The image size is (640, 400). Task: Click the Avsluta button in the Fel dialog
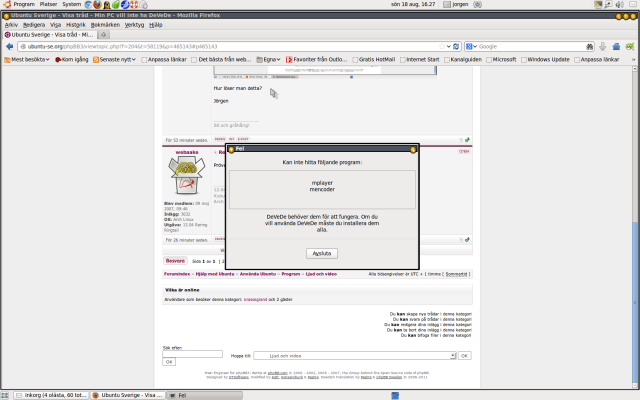coord(322,253)
